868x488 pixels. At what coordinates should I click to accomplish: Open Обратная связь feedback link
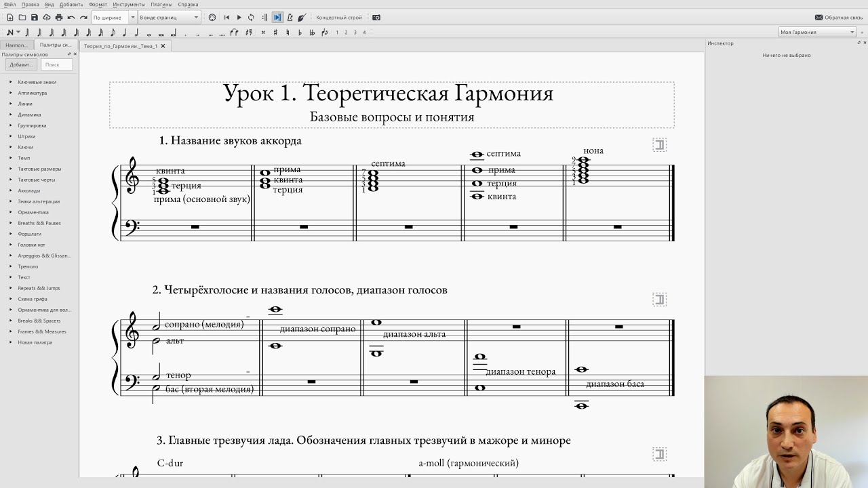tap(839, 18)
